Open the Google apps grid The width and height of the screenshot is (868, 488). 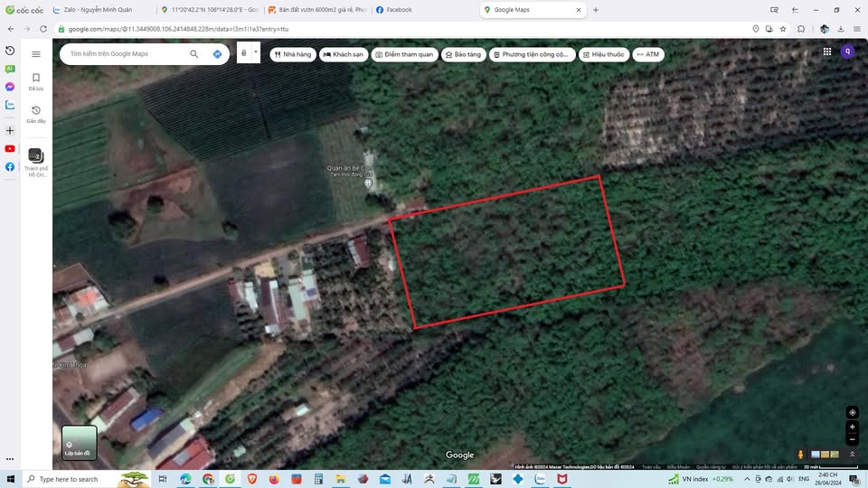(x=826, y=52)
